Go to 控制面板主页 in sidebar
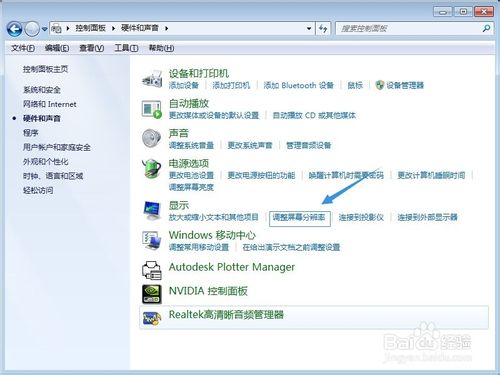Screen dimensions: 500x375 pyautogui.click(x=45, y=69)
